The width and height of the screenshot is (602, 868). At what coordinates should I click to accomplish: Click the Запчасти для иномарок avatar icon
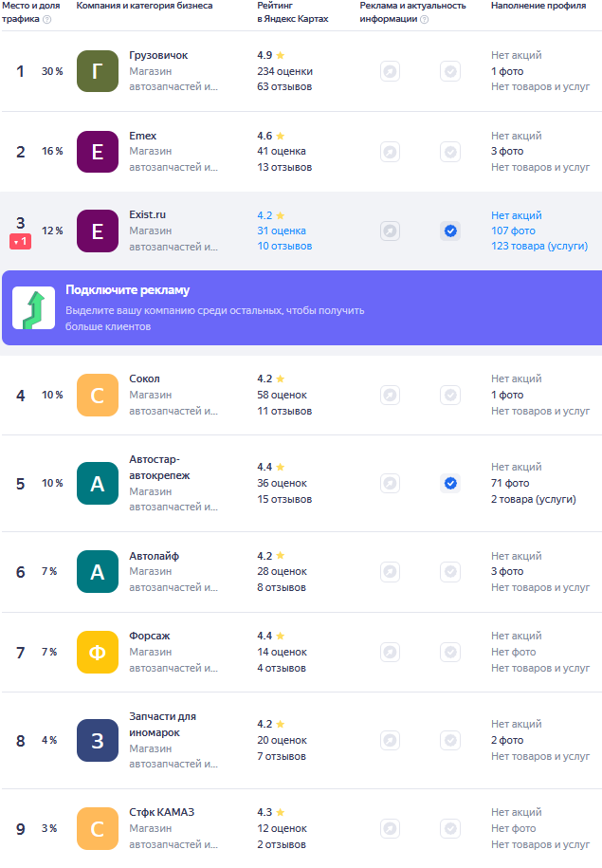(x=97, y=741)
